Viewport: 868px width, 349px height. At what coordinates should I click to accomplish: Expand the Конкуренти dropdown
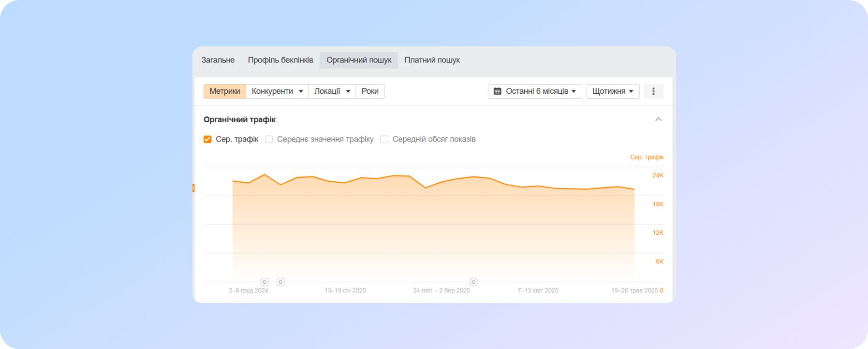coord(277,91)
